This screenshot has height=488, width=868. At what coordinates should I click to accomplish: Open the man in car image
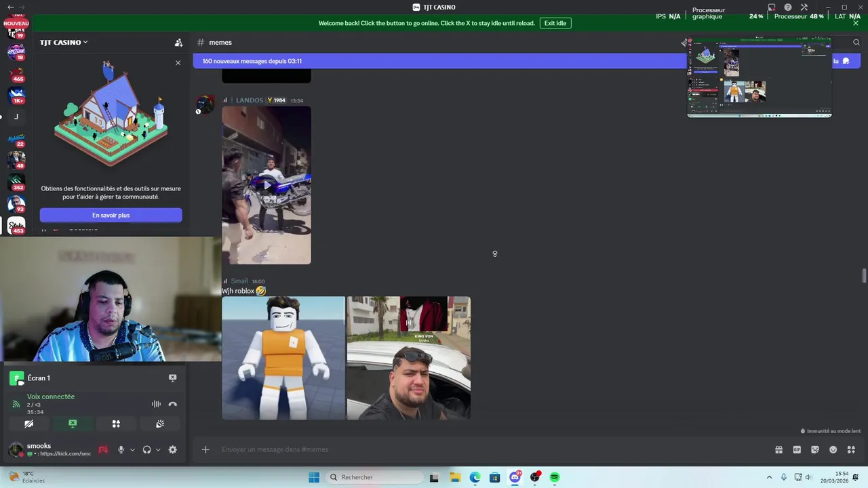(x=409, y=358)
